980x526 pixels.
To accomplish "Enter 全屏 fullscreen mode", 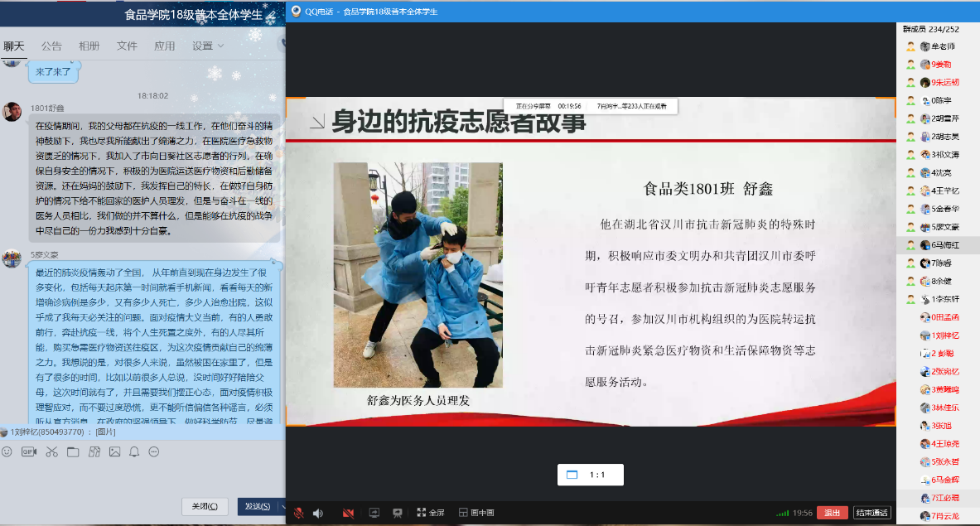I will point(431,513).
